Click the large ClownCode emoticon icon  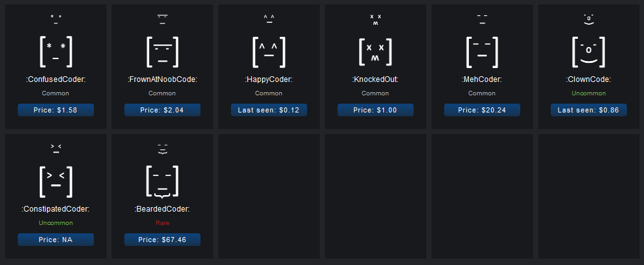coord(589,51)
